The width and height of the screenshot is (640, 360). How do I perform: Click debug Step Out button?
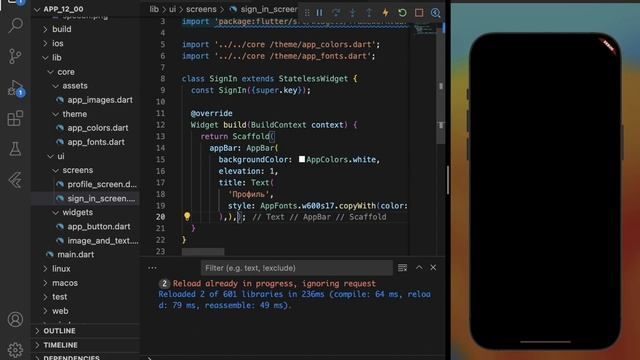pos(369,13)
